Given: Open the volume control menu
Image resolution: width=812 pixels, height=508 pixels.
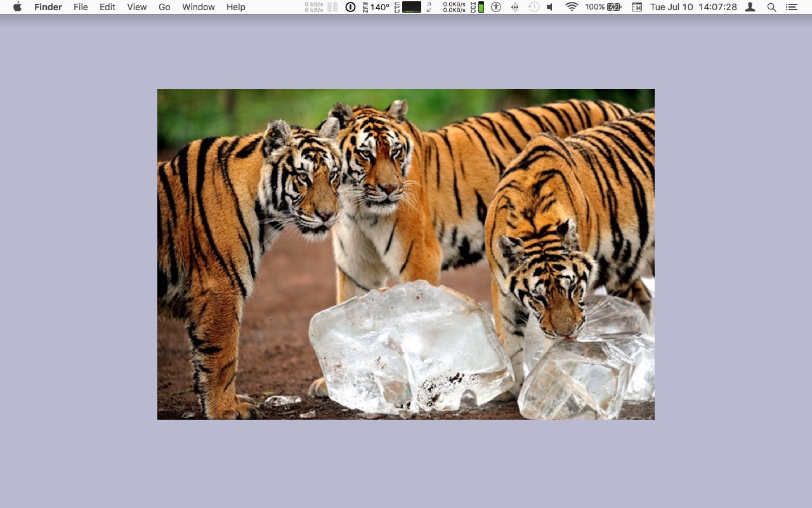Looking at the screenshot, I should pyautogui.click(x=550, y=7).
